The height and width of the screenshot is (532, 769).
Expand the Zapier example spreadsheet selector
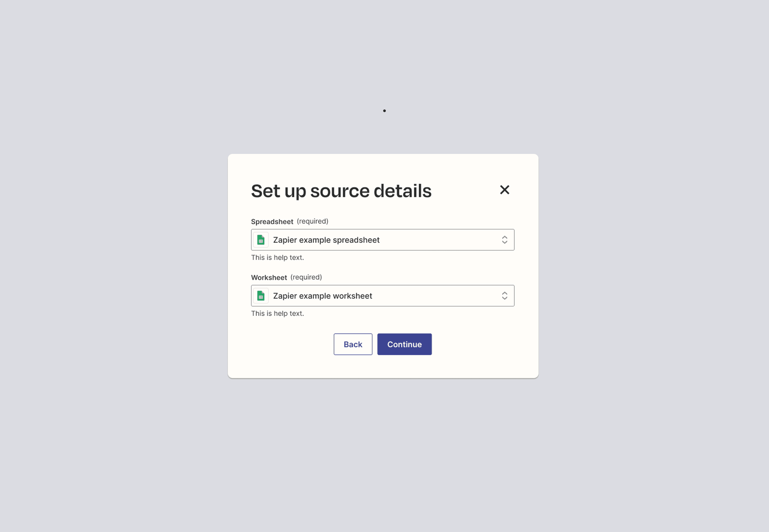[382, 240]
